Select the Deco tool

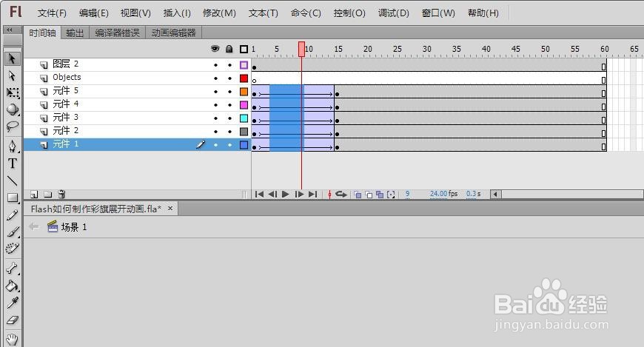[x=13, y=248]
